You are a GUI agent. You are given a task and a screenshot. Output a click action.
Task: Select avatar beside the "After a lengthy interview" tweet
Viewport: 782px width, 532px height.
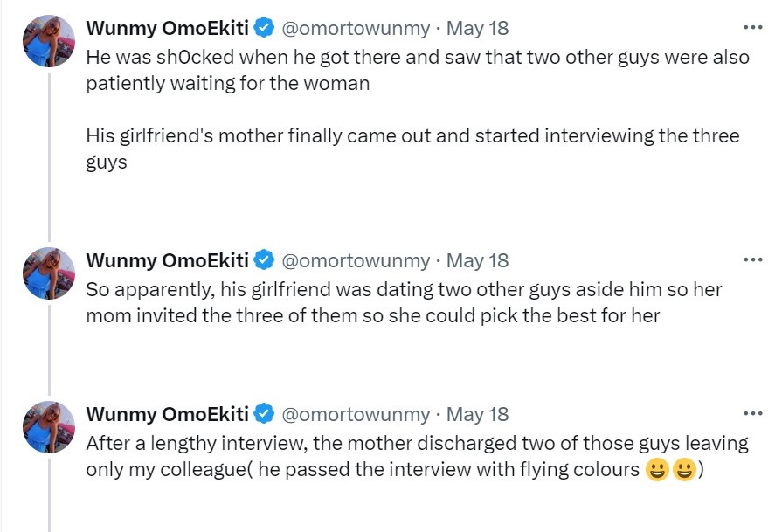[48, 427]
